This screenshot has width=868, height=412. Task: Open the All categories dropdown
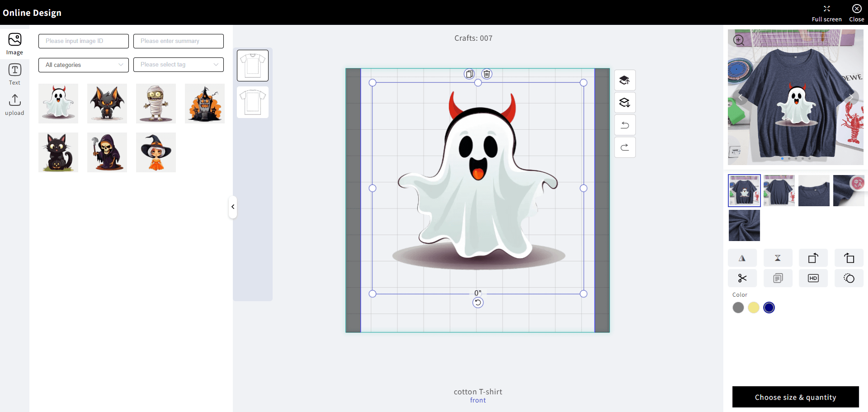[84, 65]
